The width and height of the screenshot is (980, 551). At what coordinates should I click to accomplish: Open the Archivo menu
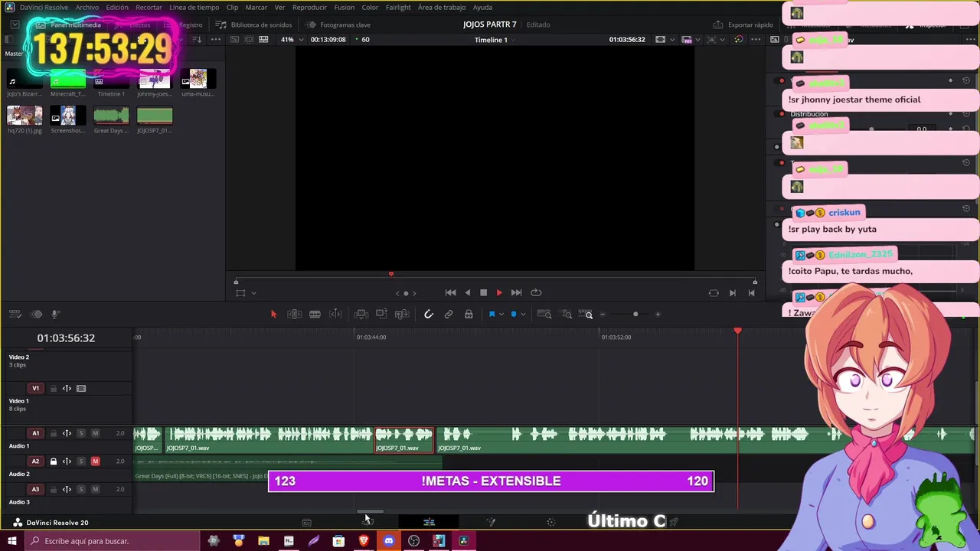pos(87,7)
